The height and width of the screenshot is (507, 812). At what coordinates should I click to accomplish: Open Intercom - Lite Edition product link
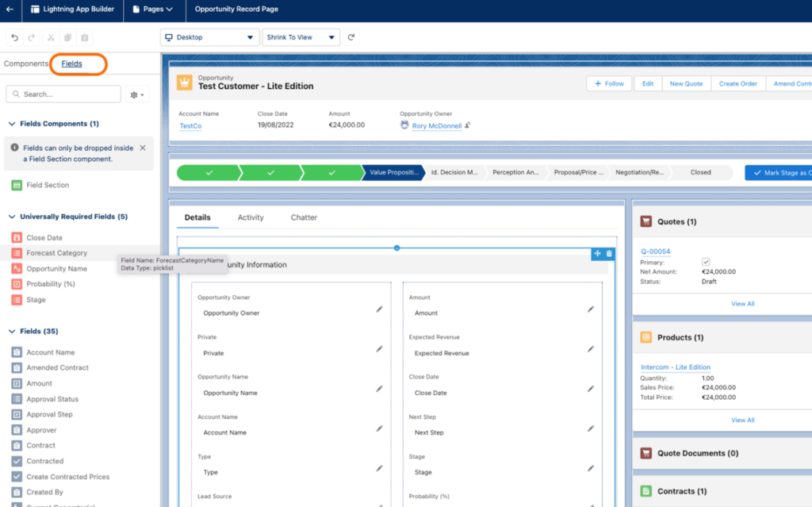(x=676, y=367)
